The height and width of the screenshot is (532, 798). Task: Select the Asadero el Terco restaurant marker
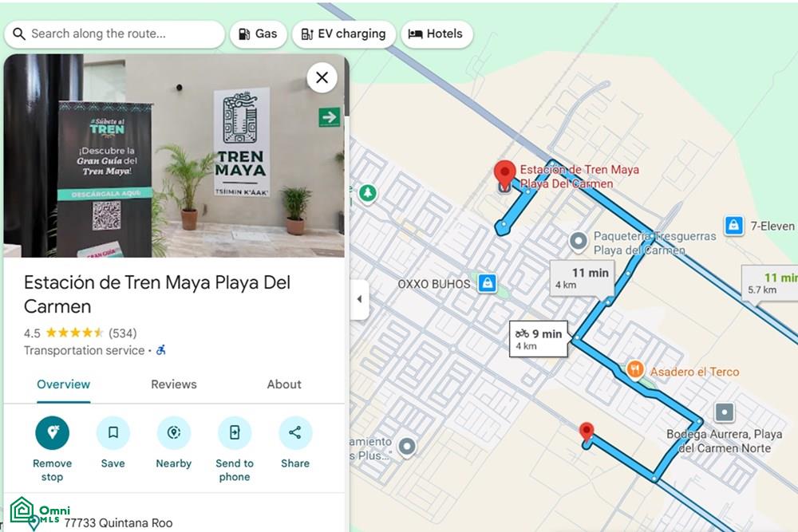(634, 370)
